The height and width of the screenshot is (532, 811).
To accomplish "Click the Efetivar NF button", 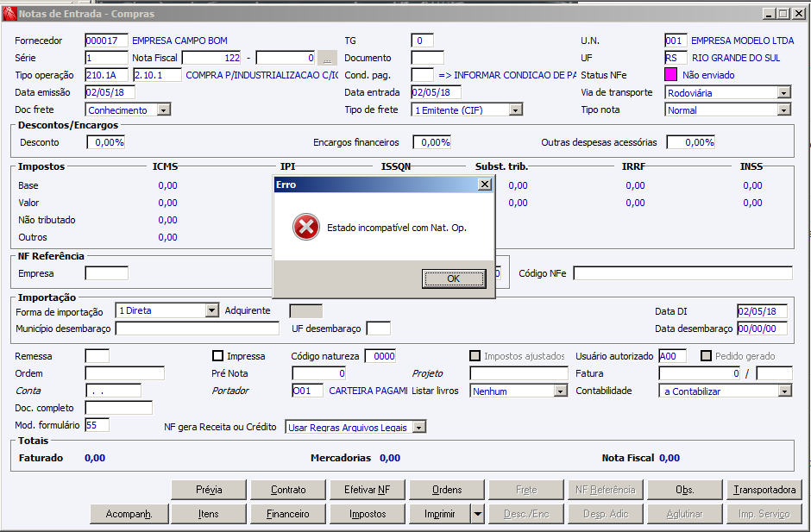I will [368, 490].
